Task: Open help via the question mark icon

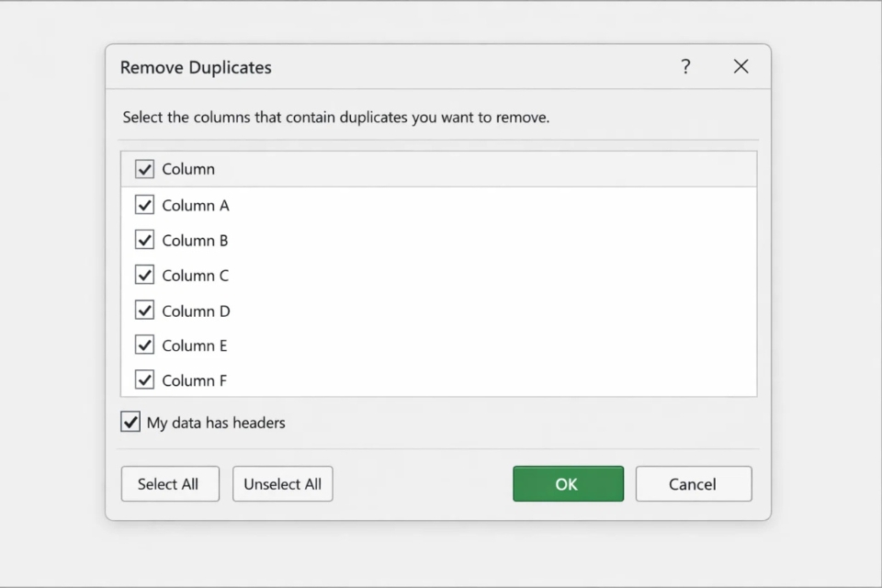Action: 685,66
